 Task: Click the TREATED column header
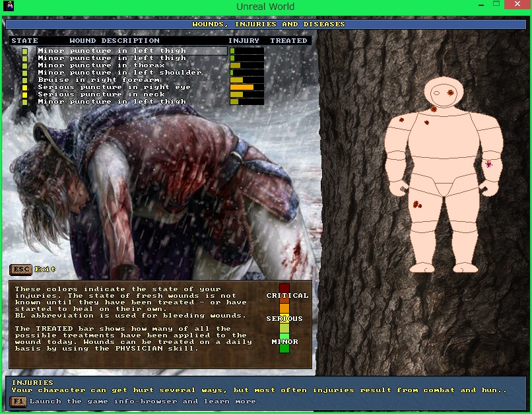(288, 41)
